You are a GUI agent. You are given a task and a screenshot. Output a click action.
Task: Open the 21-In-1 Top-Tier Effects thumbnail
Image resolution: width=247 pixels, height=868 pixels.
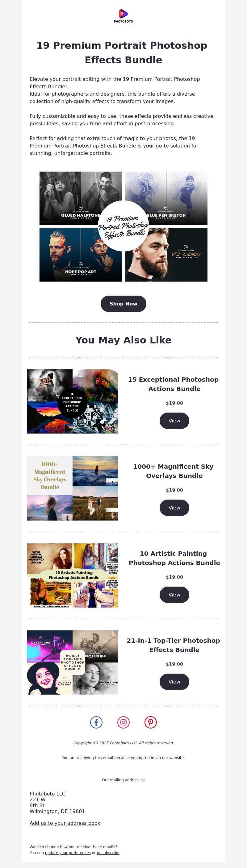click(73, 662)
